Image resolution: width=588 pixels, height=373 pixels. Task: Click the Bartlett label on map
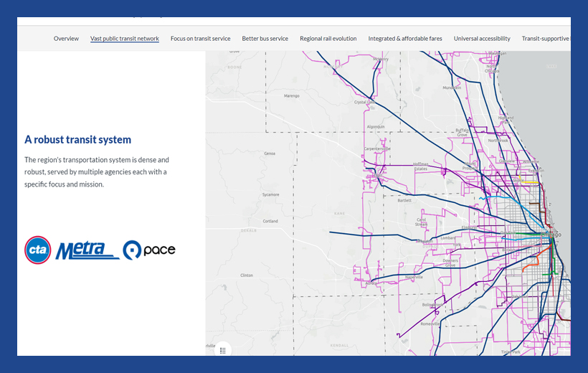(x=404, y=201)
